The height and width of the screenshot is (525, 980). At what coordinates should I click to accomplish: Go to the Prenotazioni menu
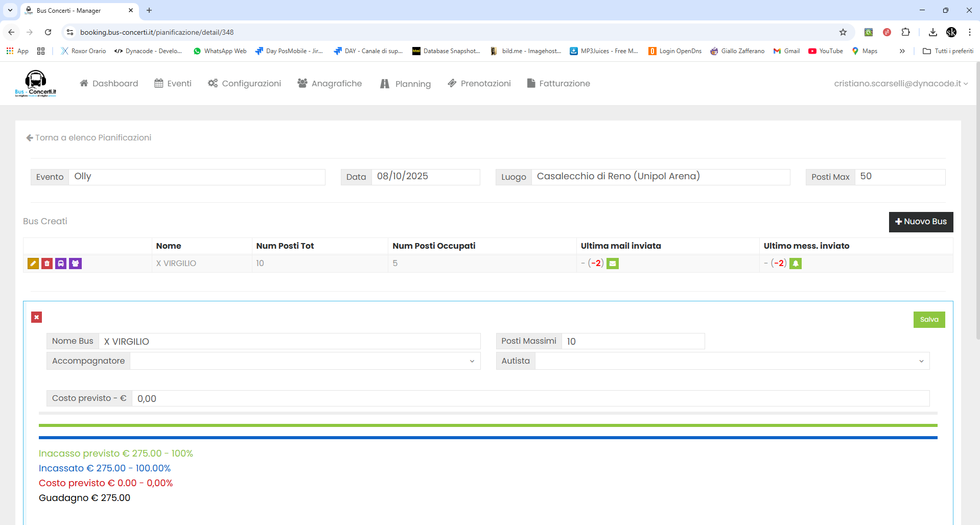pos(479,83)
